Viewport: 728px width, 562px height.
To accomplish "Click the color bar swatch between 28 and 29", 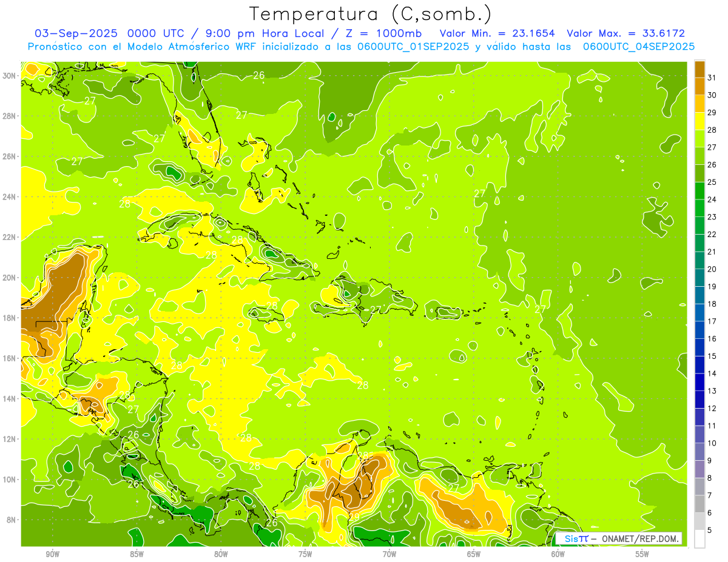I will (699, 121).
